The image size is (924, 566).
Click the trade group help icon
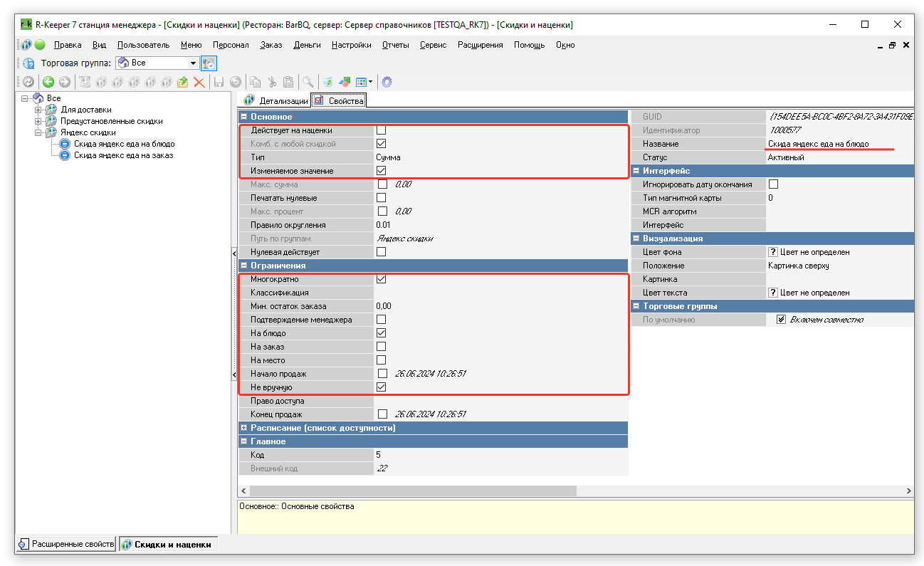[28, 63]
